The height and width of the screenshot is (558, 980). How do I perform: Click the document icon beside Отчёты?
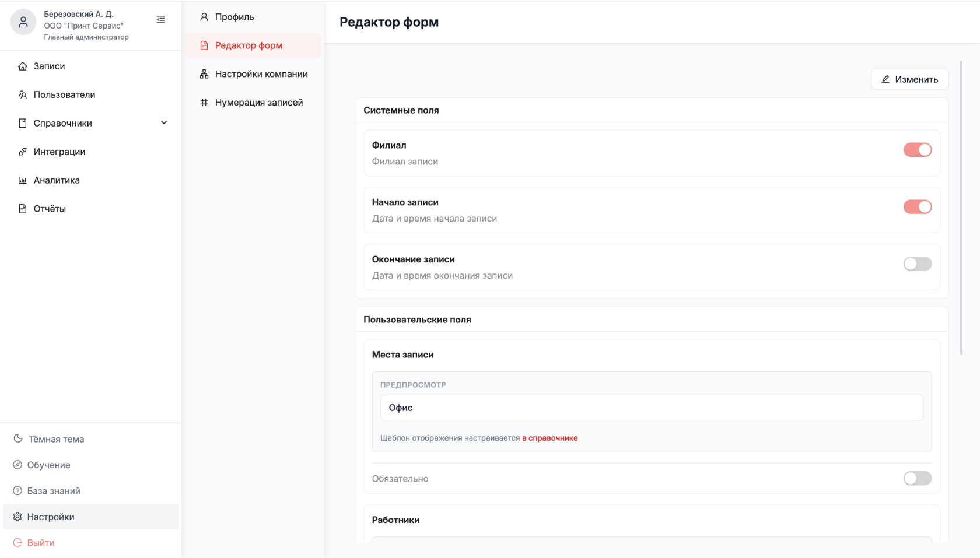(x=23, y=209)
